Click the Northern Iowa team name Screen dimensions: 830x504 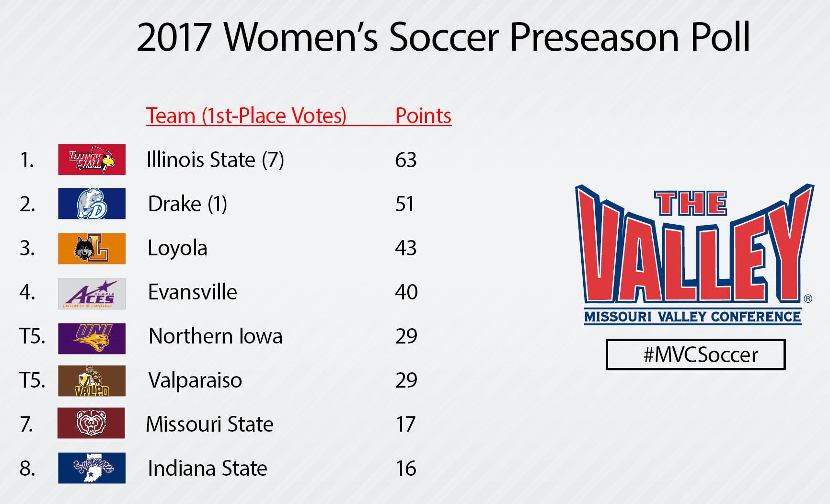pyautogui.click(x=216, y=336)
